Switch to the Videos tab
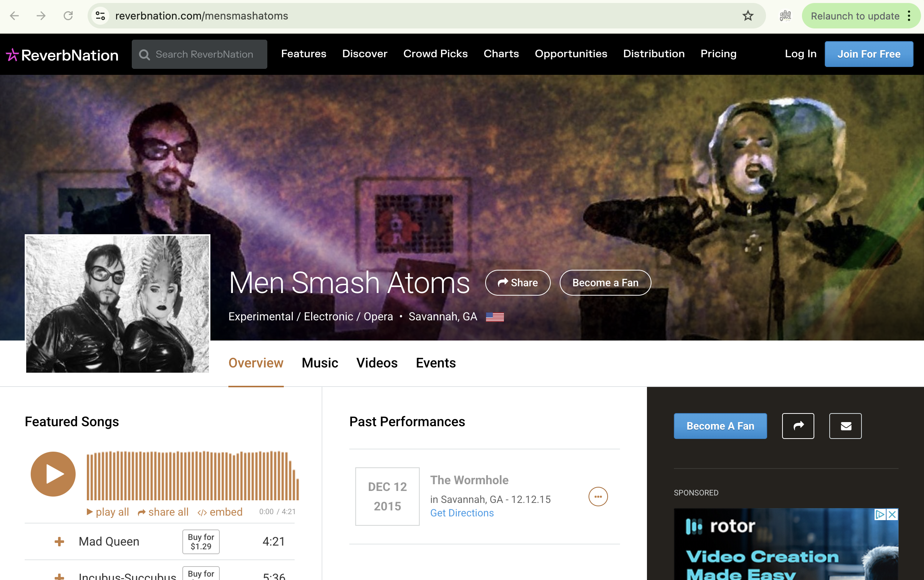924x580 pixels. [x=377, y=363]
